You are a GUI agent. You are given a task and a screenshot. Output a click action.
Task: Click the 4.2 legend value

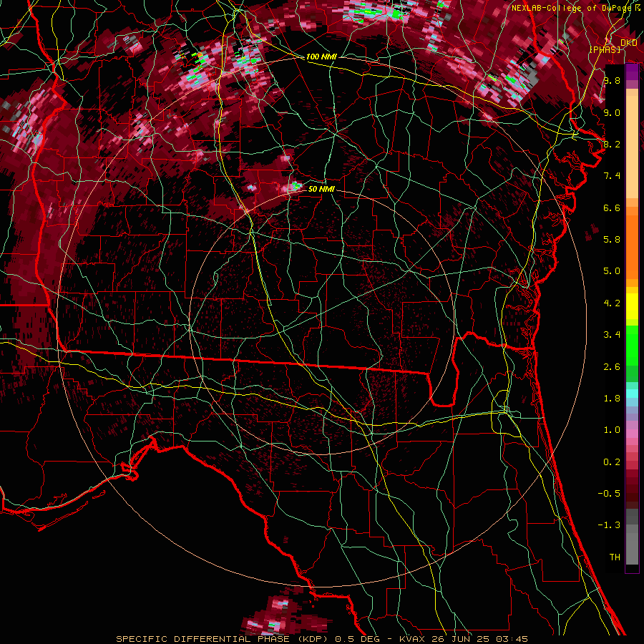612,303
